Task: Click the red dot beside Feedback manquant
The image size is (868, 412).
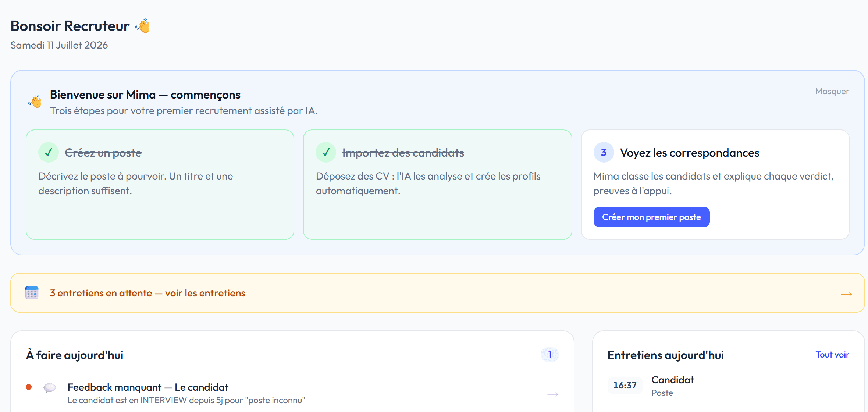Action: [x=29, y=387]
